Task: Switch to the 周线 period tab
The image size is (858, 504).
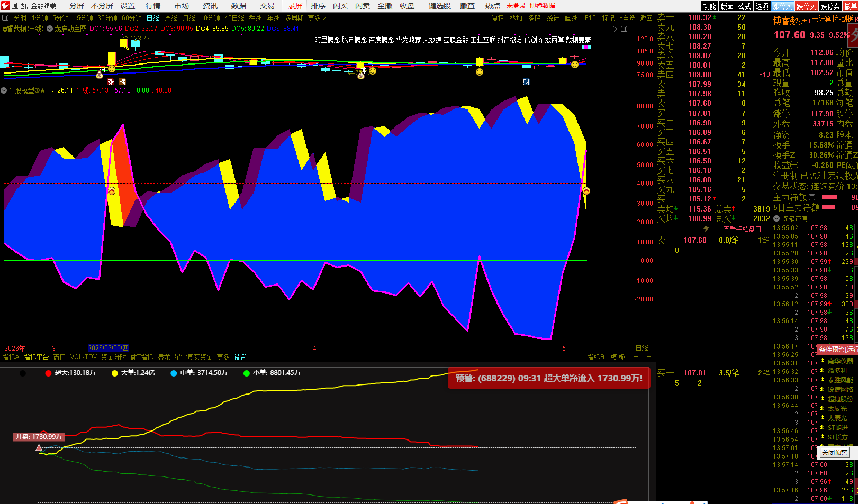Action: click(x=171, y=18)
